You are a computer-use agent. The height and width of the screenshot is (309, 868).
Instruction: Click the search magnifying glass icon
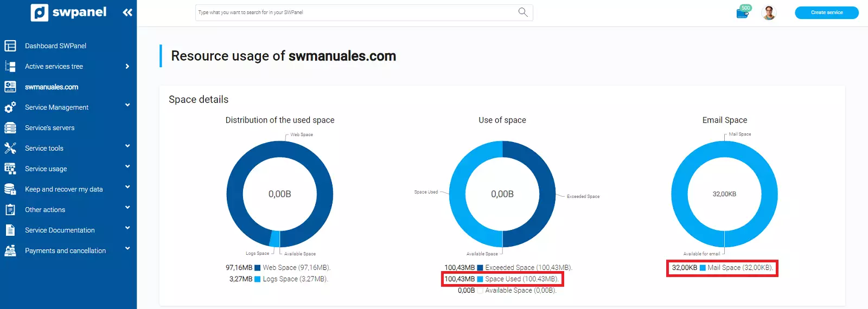pyautogui.click(x=523, y=12)
